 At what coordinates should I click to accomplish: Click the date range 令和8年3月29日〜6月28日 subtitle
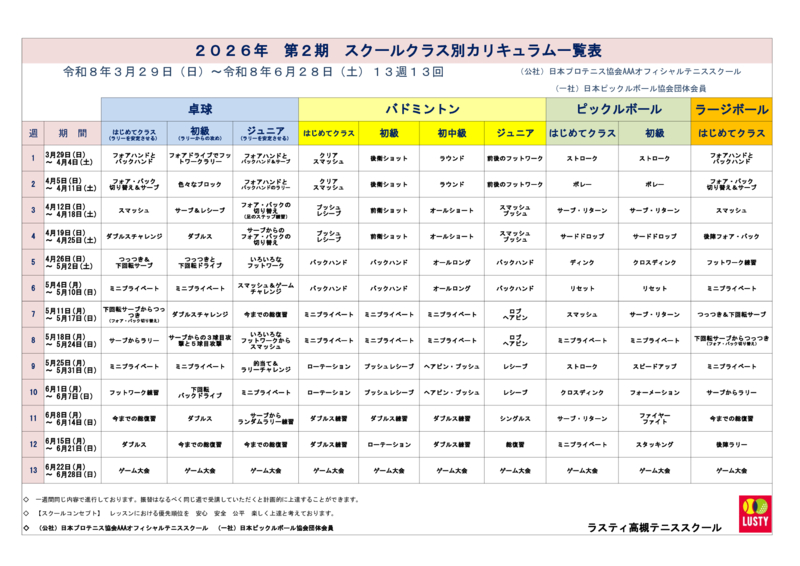[214, 72]
